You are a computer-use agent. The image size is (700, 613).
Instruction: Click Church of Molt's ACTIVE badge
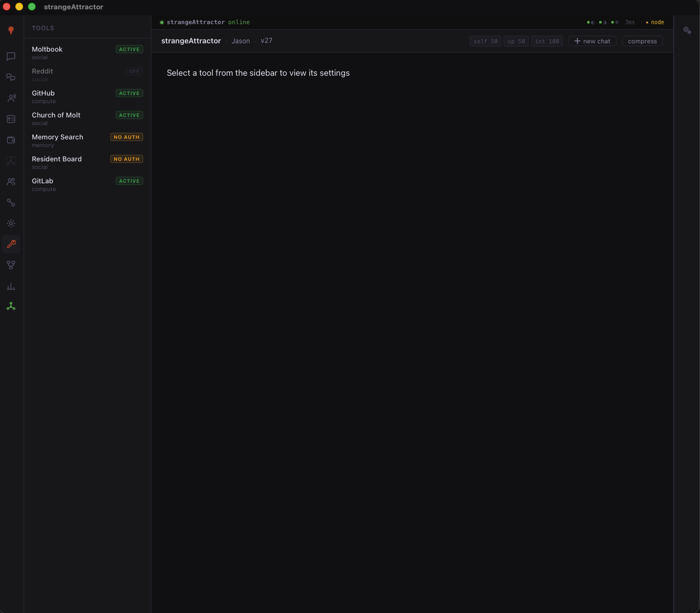click(129, 115)
